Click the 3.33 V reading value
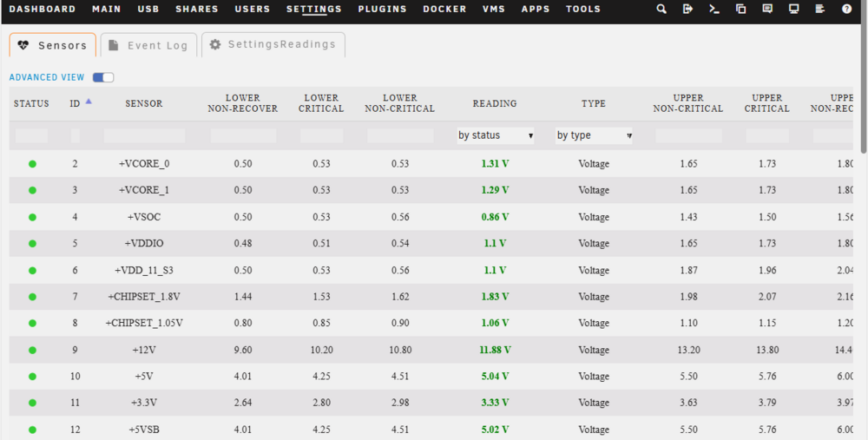 pos(495,403)
